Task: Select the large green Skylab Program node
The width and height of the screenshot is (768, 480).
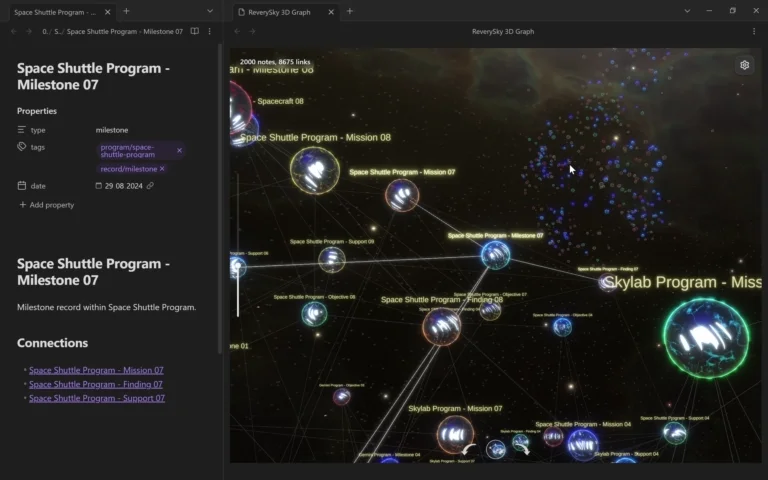Action: pyautogui.click(x=706, y=338)
